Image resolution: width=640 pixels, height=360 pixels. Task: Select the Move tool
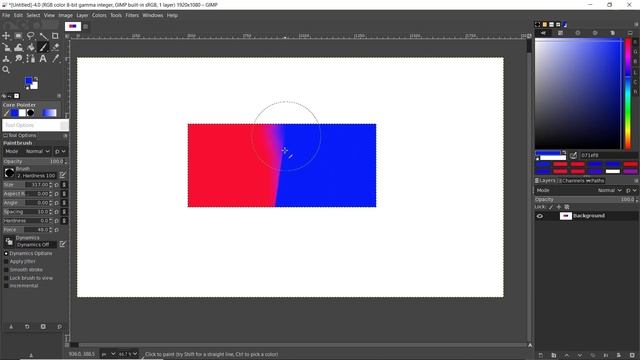tap(6, 36)
